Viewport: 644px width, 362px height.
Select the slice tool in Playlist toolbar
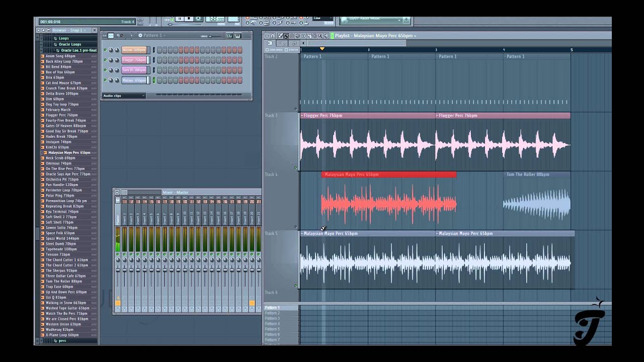(x=309, y=36)
